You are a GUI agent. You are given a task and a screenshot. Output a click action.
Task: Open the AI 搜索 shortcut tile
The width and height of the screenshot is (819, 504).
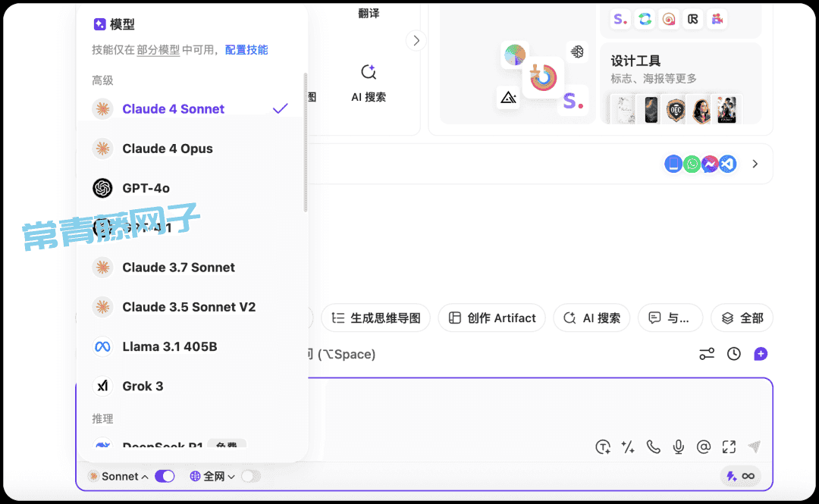pos(369,83)
